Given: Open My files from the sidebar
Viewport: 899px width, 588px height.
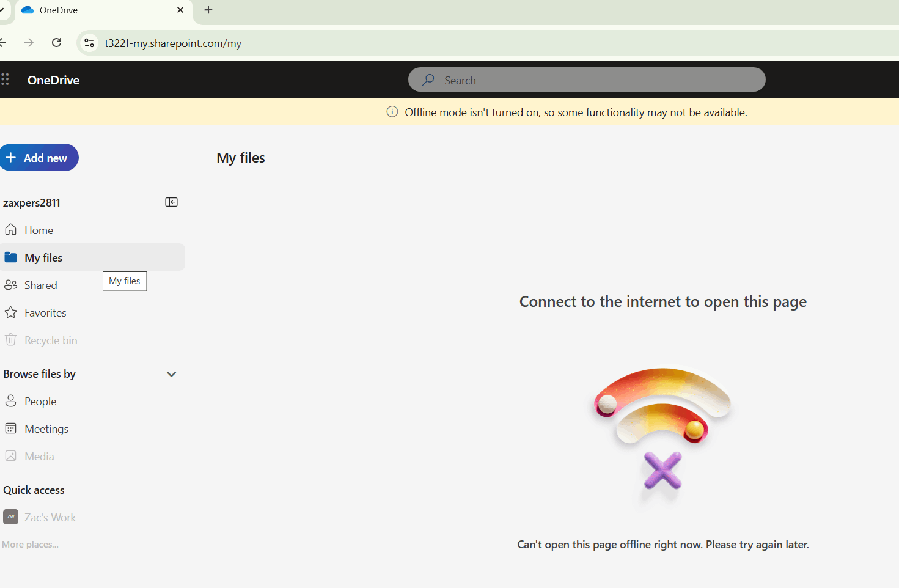Looking at the screenshot, I should click(43, 257).
